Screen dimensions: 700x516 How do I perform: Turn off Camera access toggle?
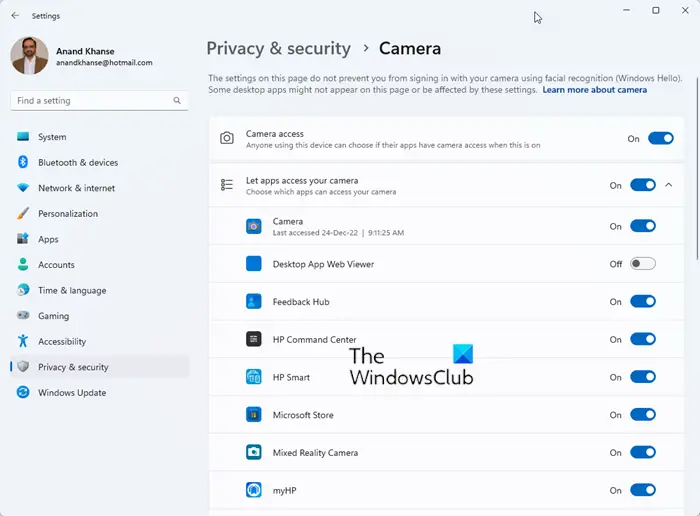click(661, 138)
